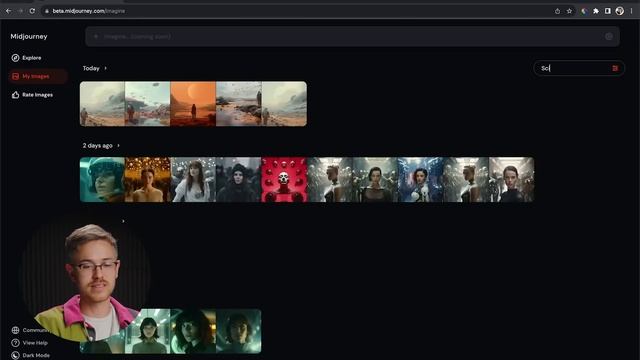Open the View Help link

35,343
